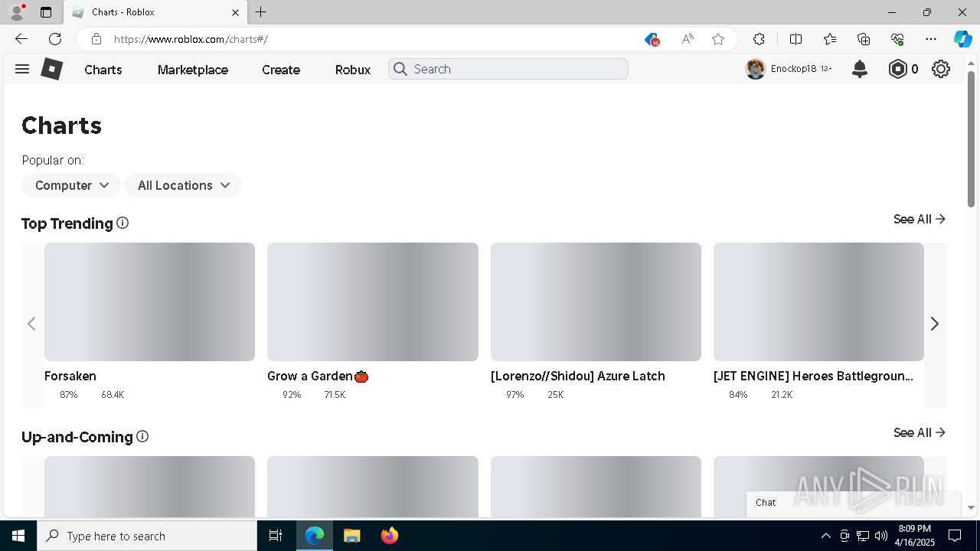Expand the Computer device dropdown
The image size is (980, 551).
(70, 185)
